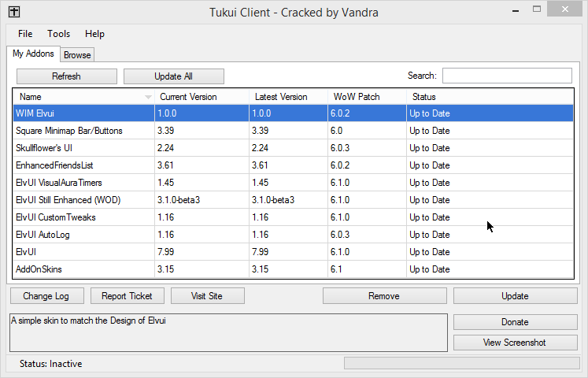Click the Report Ticket button
Image resolution: width=588 pixels, height=378 pixels.
(127, 296)
